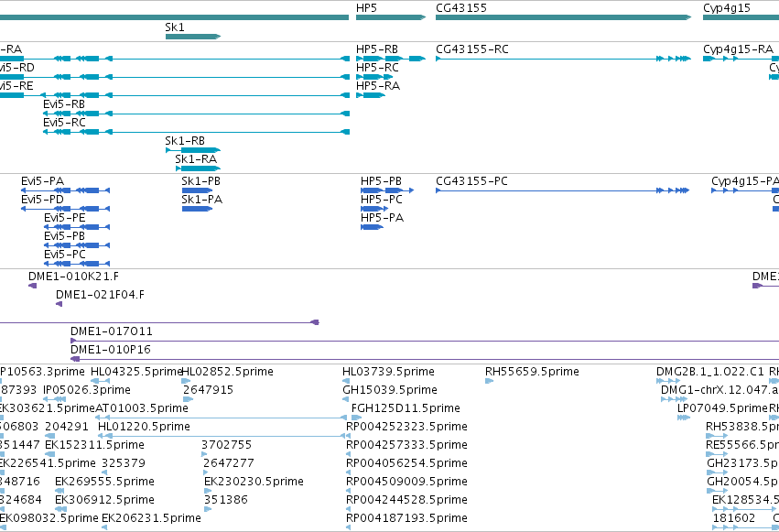Select EST EK306912.5prime
This screenshot has height=532, width=779.
click(x=61, y=509)
